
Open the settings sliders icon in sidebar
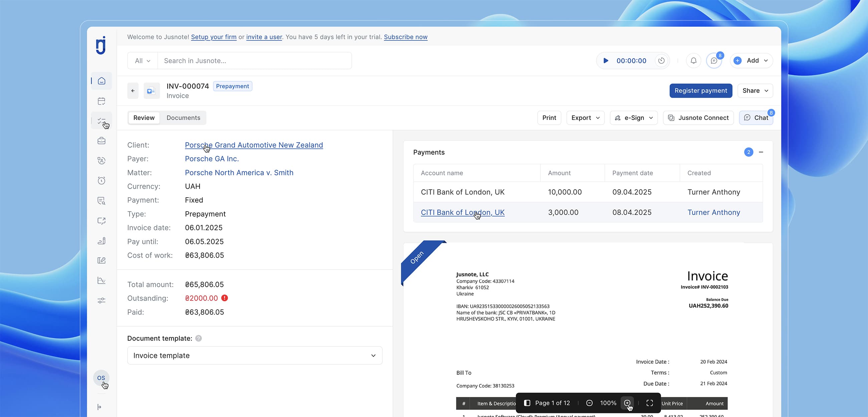pos(101,300)
